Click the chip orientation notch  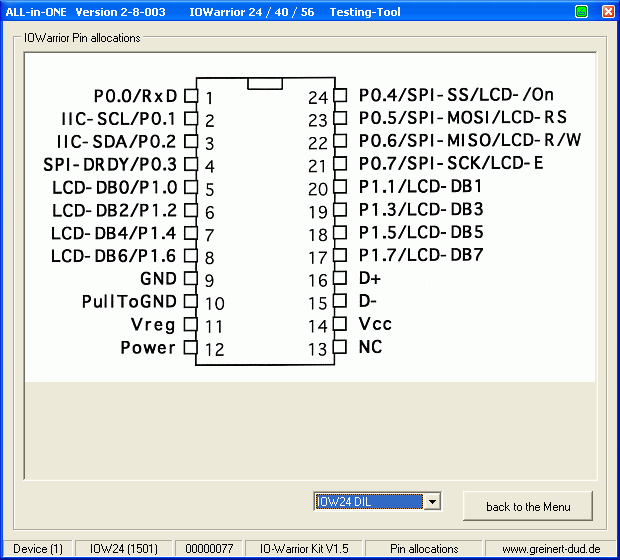tap(265, 83)
